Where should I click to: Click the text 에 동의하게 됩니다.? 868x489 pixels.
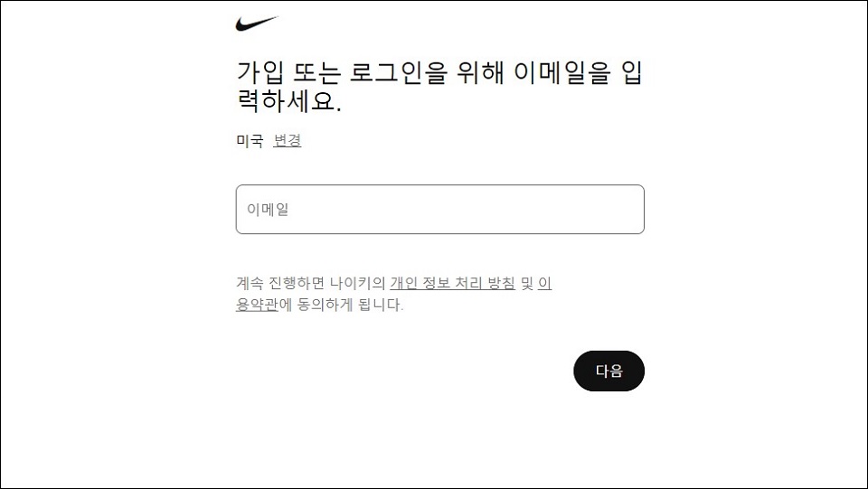click(x=341, y=305)
